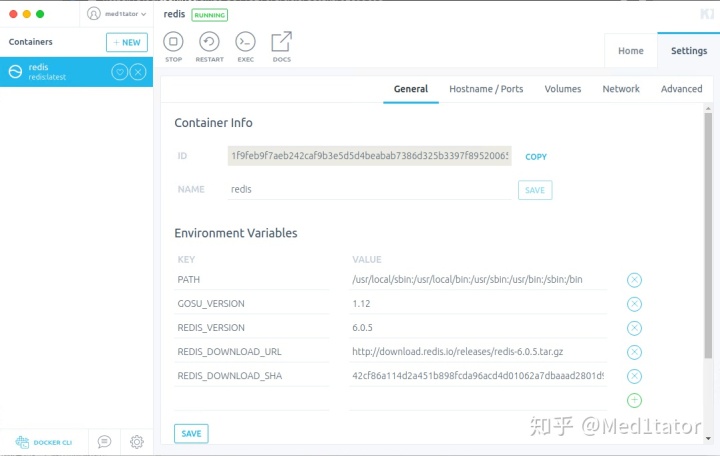This screenshot has height=456, width=720.
Task: Switch to the Home tab
Action: 630,51
